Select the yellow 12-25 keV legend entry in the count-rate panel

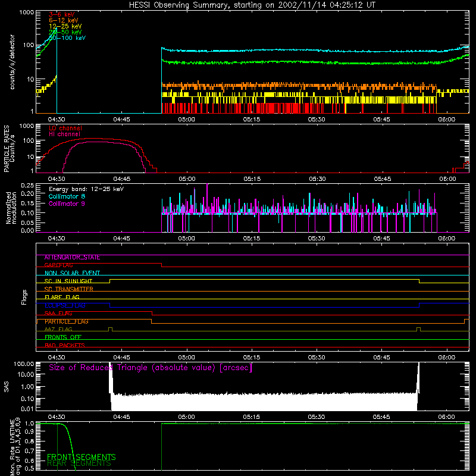point(65,26)
